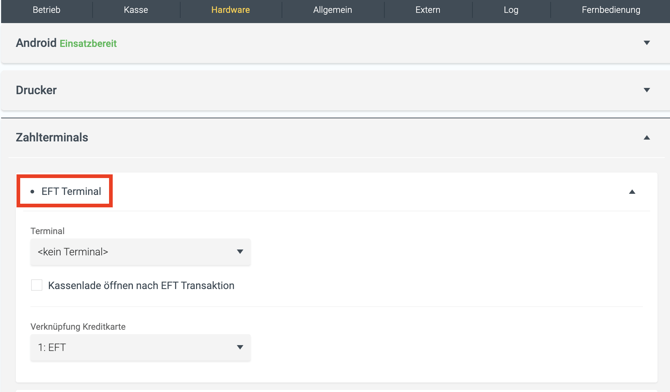Collapse the EFT Terminal panel arrow
The width and height of the screenshot is (670, 392).
tap(632, 192)
